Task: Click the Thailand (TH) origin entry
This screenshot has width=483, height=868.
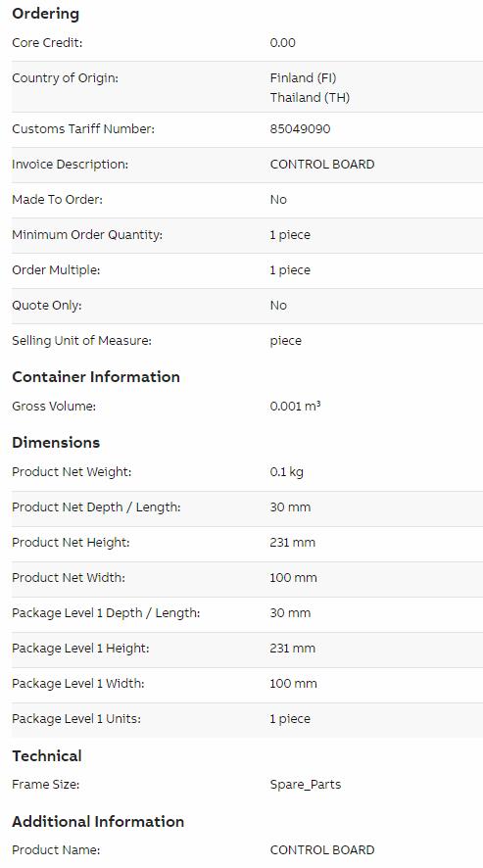Action: 310,97
